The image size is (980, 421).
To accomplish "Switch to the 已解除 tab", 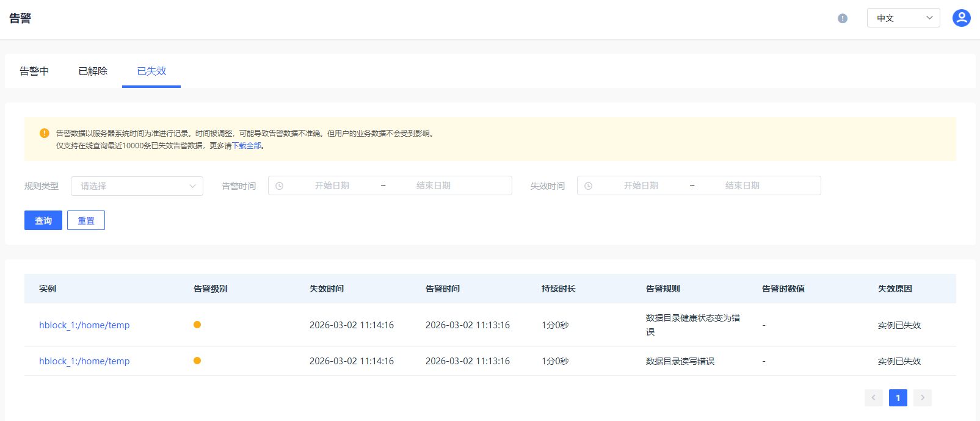I will [93, 71].
